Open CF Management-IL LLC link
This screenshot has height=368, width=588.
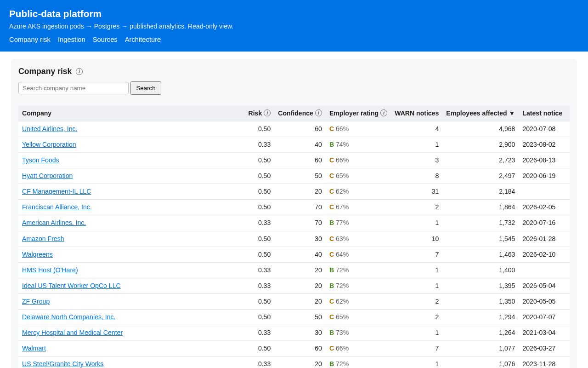tap(57, 191)
